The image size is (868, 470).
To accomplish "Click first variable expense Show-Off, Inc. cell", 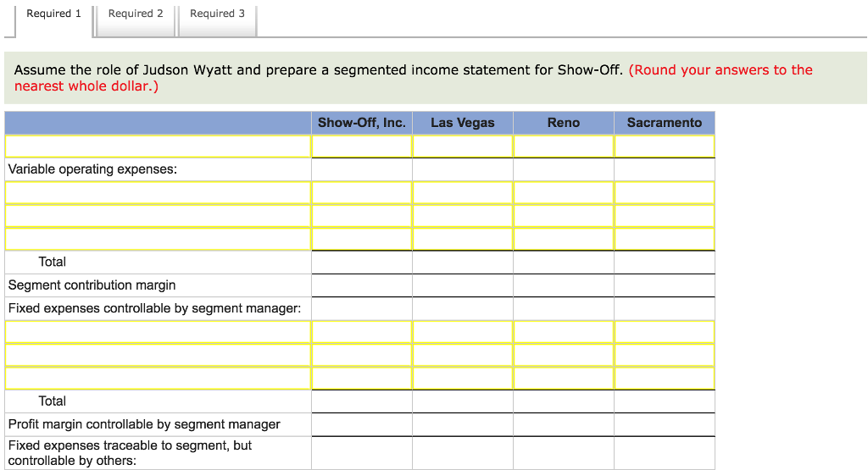I will click(362, 193).
